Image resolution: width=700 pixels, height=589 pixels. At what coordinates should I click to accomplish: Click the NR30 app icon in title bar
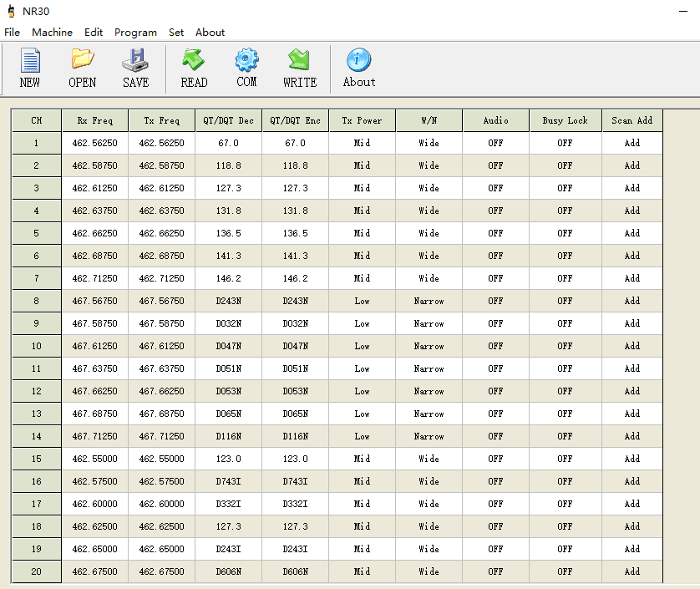tap(10, 12)
